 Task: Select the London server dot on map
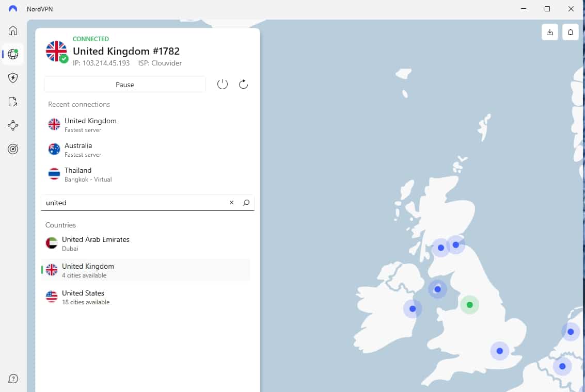tap(500, 351)
